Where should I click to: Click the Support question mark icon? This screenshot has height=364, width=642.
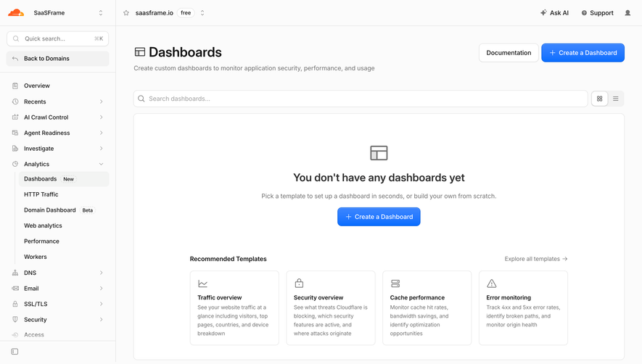tap(584, 13)
